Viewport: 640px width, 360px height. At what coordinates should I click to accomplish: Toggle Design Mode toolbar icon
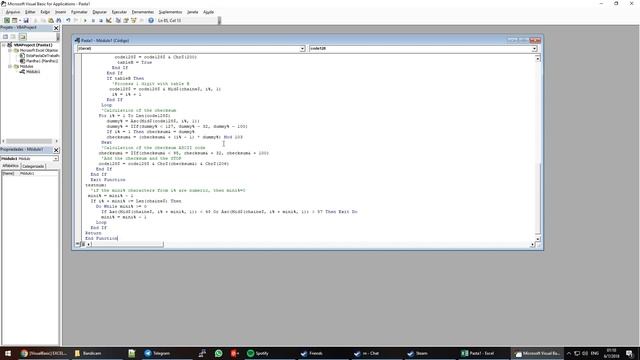pyautogui.click(x=109, y=20)
